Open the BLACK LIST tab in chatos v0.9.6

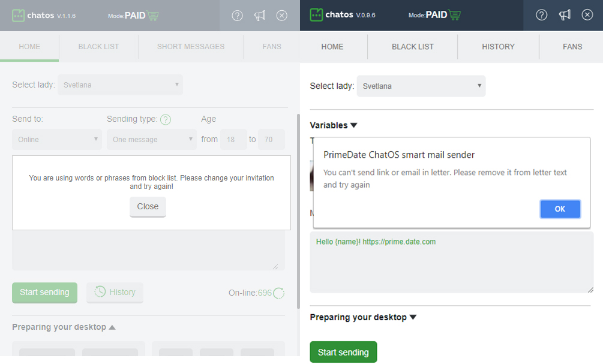pyautogui.click(x=413, y=47)
